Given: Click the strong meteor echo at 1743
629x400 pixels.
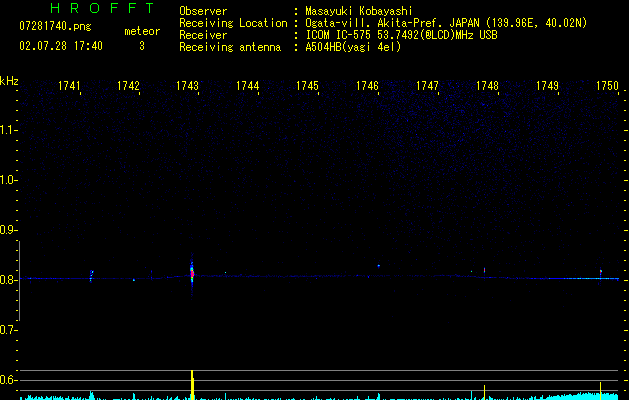Looking at the screenshot, I should (192, 274).
